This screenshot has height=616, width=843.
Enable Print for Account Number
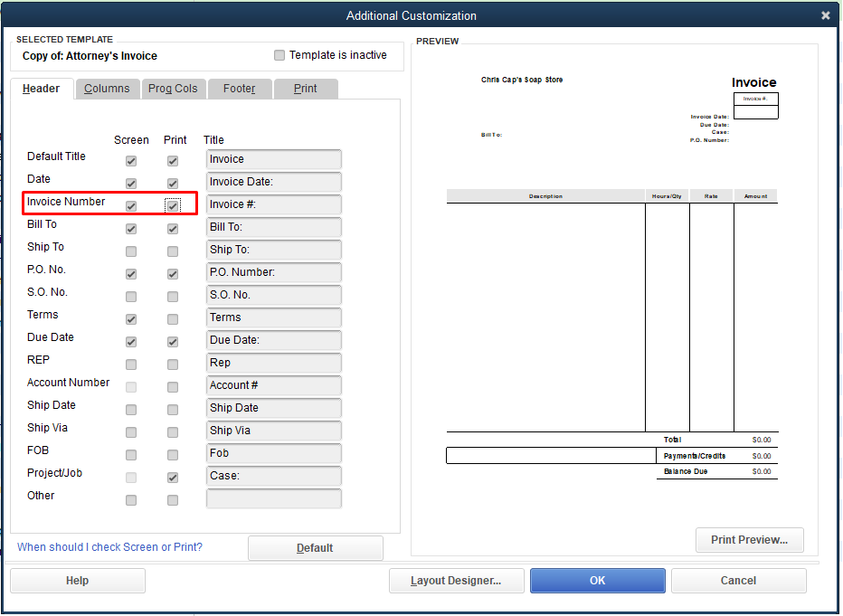pos(173,386)
